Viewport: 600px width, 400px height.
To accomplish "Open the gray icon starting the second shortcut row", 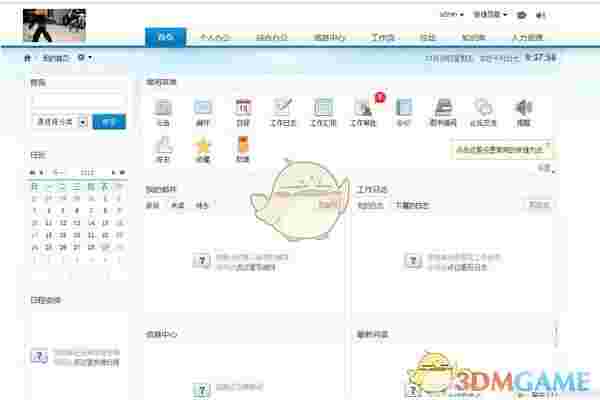I will point(163,145).
